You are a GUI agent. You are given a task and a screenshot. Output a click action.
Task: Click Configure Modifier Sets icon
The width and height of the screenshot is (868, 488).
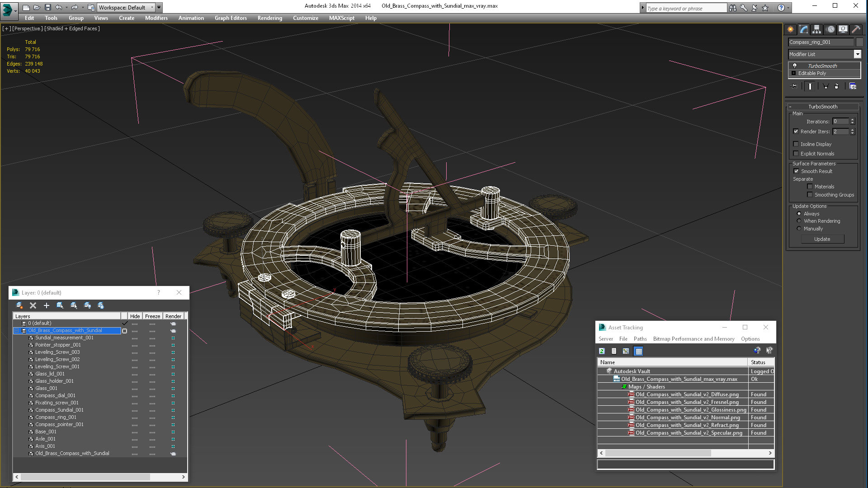click(853, 86)
